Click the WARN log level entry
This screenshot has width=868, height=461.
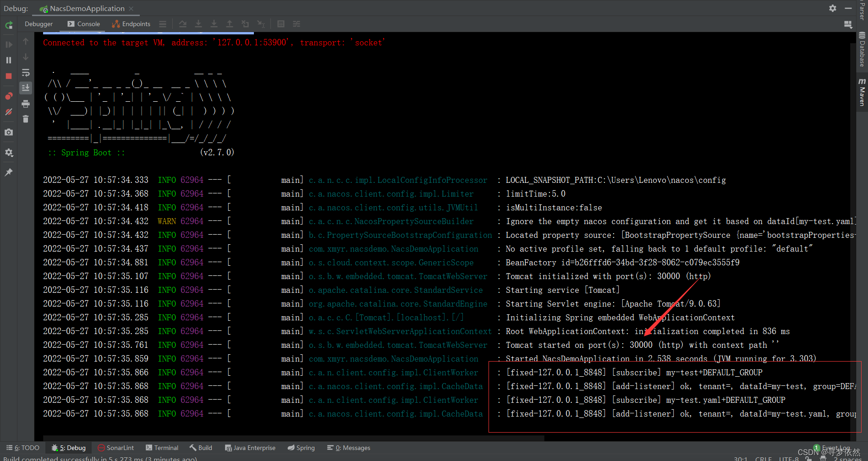pyautogui.click(x=167, y=221)
